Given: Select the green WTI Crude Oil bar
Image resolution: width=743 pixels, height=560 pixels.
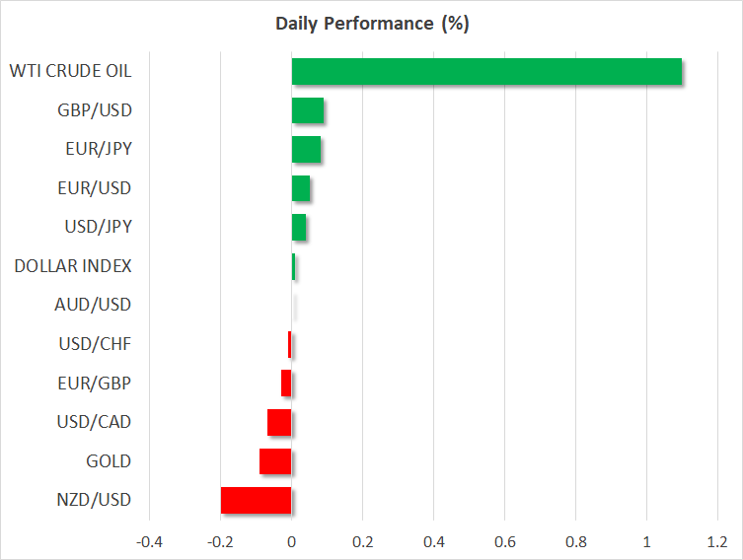Looking at the screenshot, I should pyautogui.click(x=486, y=72).
